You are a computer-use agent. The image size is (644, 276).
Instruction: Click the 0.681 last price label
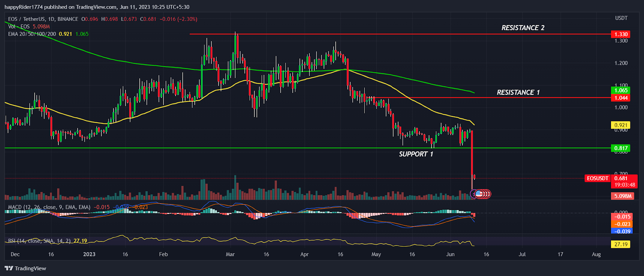click(621, 178)
